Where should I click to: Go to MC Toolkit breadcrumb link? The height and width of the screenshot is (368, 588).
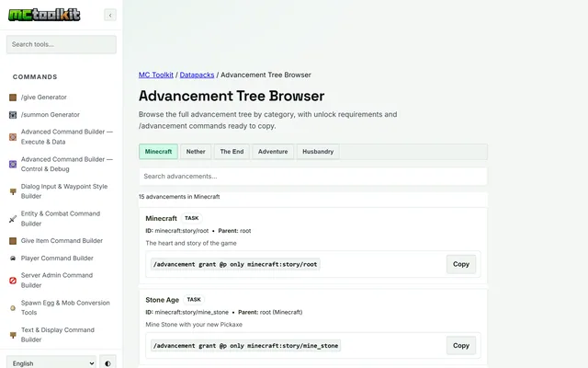coord(156,75)
